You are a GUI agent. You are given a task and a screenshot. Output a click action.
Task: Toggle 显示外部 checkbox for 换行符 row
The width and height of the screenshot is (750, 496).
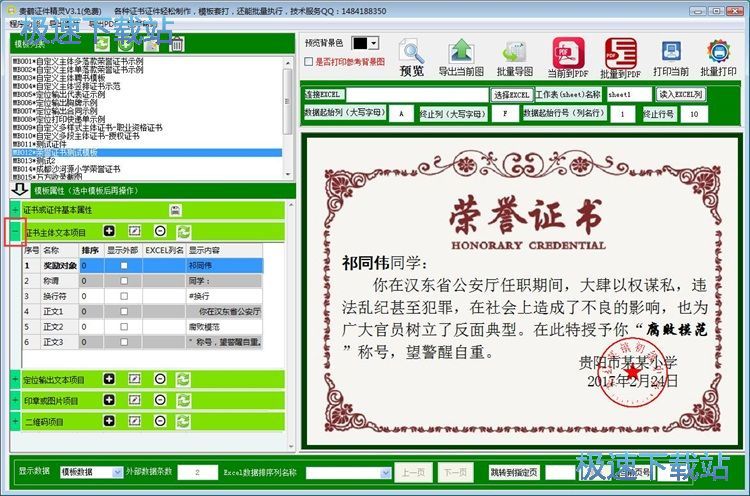coord(124,296)
